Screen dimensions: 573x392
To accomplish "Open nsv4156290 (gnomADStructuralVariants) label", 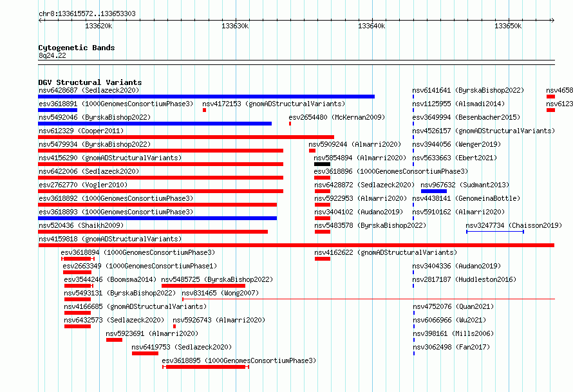I will coord(110,158).
